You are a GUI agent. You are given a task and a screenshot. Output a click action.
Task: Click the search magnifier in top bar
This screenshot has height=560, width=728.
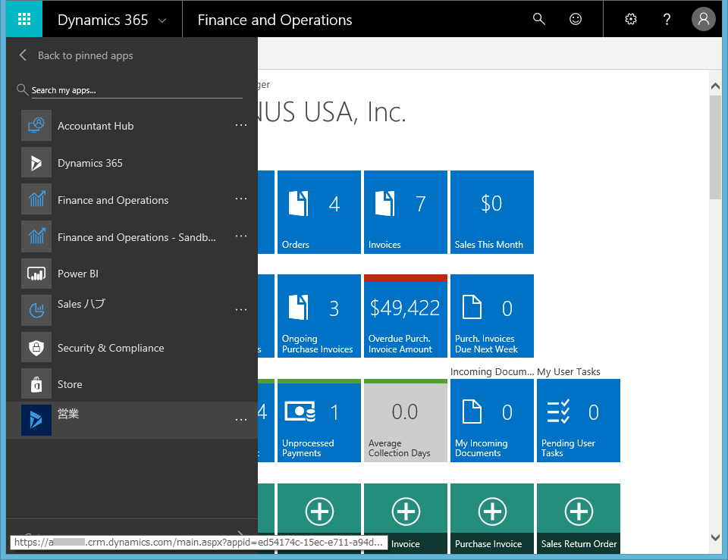[538, 19]
